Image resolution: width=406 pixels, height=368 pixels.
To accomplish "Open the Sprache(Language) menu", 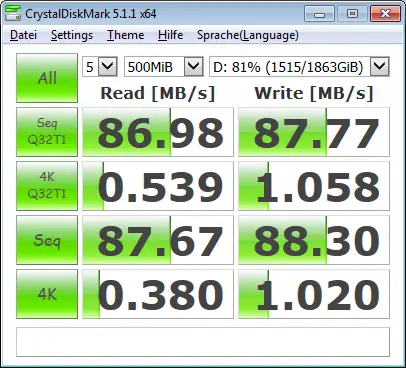I will (248, 35).
